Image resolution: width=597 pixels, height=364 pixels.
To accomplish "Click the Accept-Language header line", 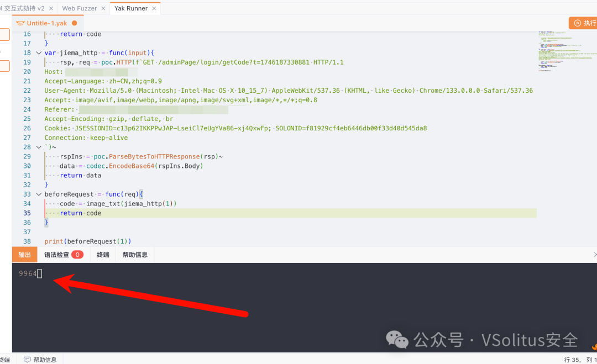I will (x=103, y=81).
